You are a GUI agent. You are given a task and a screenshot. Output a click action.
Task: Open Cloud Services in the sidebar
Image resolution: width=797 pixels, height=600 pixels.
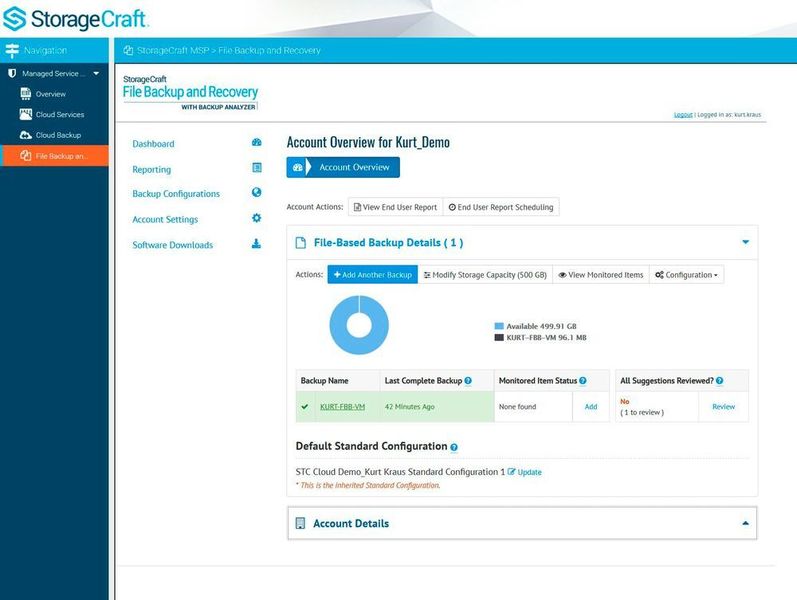tap(60, 114)
